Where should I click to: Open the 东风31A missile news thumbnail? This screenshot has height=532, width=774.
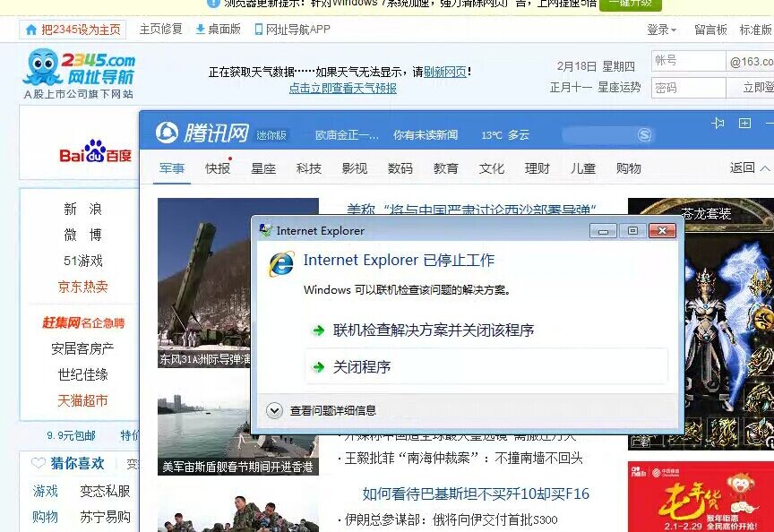pyautogui.click(x=204, y=283)
